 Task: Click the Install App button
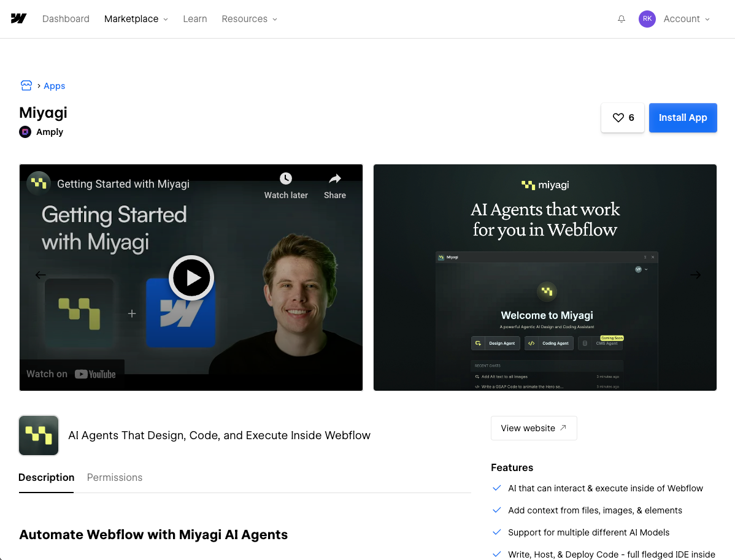pos(683,118)
